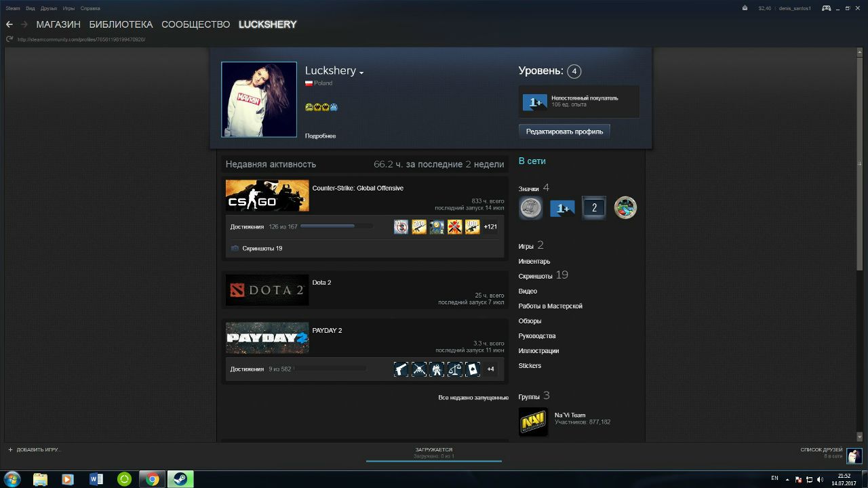Expand the Luckshery name dropdown arrow
The height and width of the screenshot is (488, 868).
[361, 73]
